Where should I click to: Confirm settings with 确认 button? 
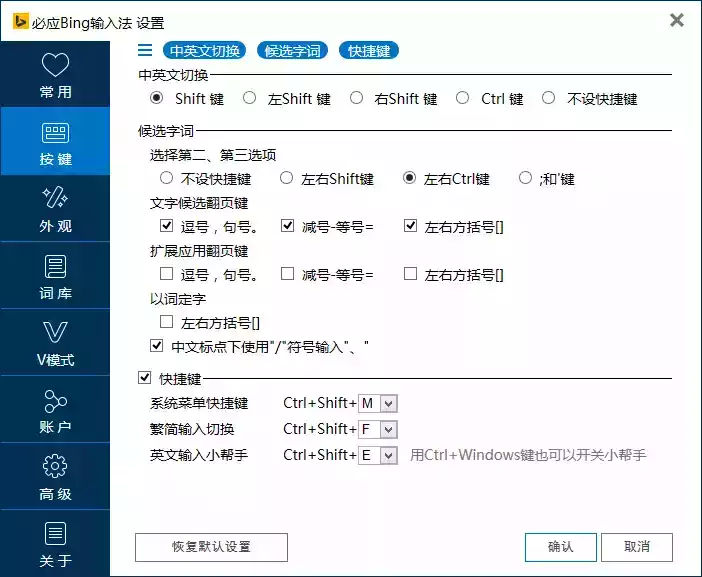pos(561,547)
